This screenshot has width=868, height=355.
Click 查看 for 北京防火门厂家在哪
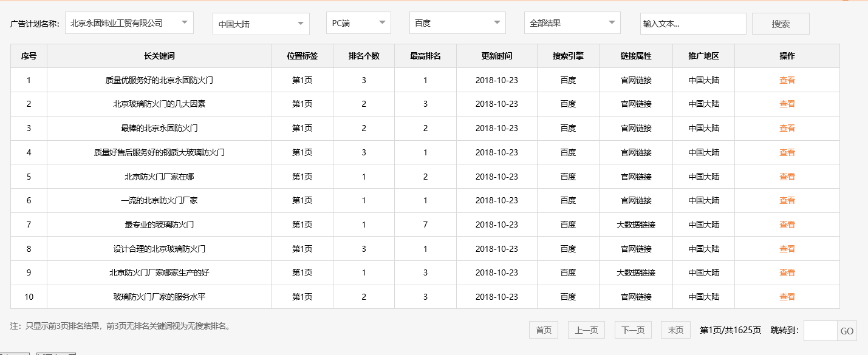pyautogui.click(x=786, y=176)
